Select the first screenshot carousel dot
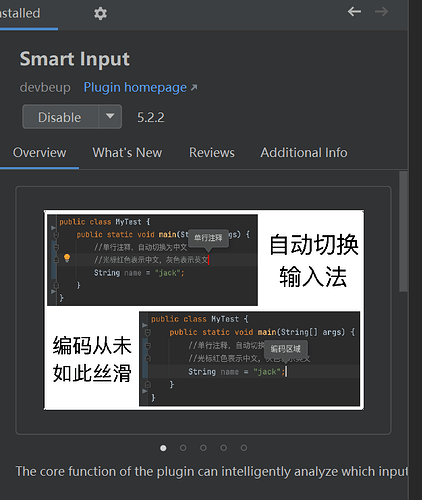The image size is (422, 500). [163, 448]
